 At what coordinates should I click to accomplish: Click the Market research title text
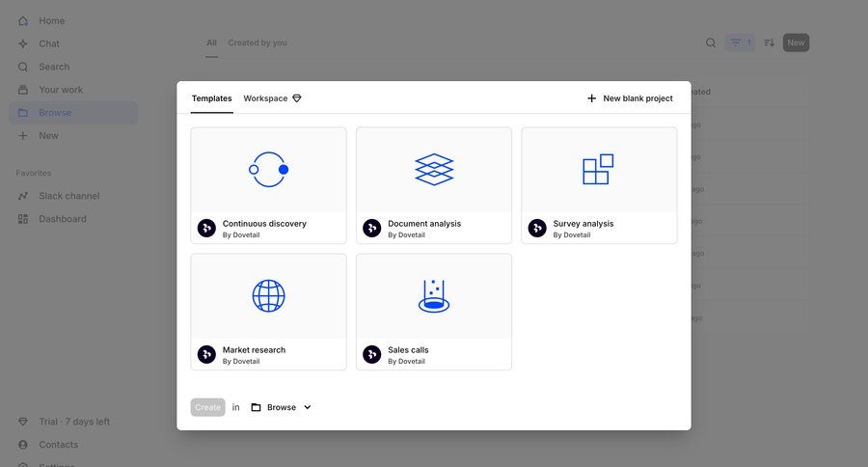pos(254,350)
